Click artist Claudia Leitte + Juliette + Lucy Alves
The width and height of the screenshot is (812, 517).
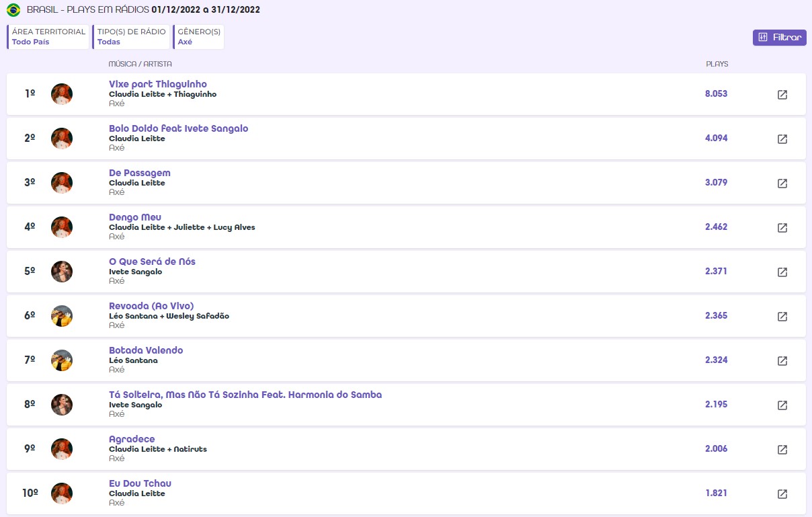coord(182,227)
